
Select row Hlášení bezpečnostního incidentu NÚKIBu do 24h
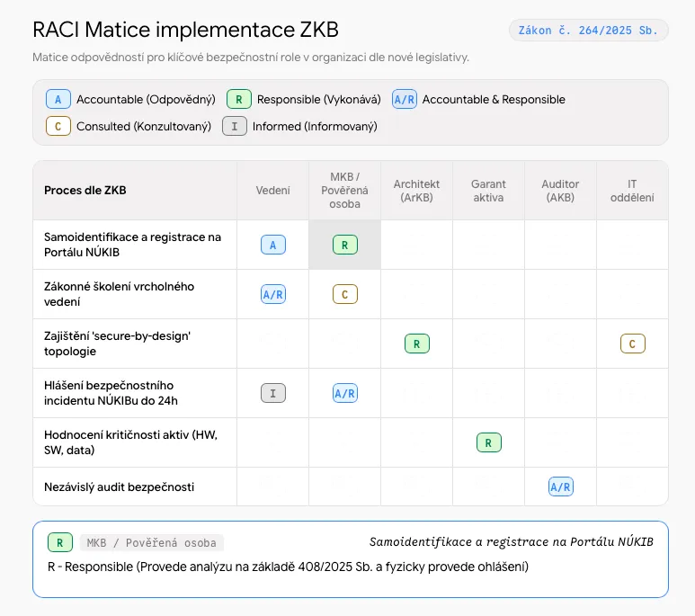[351, 393]
